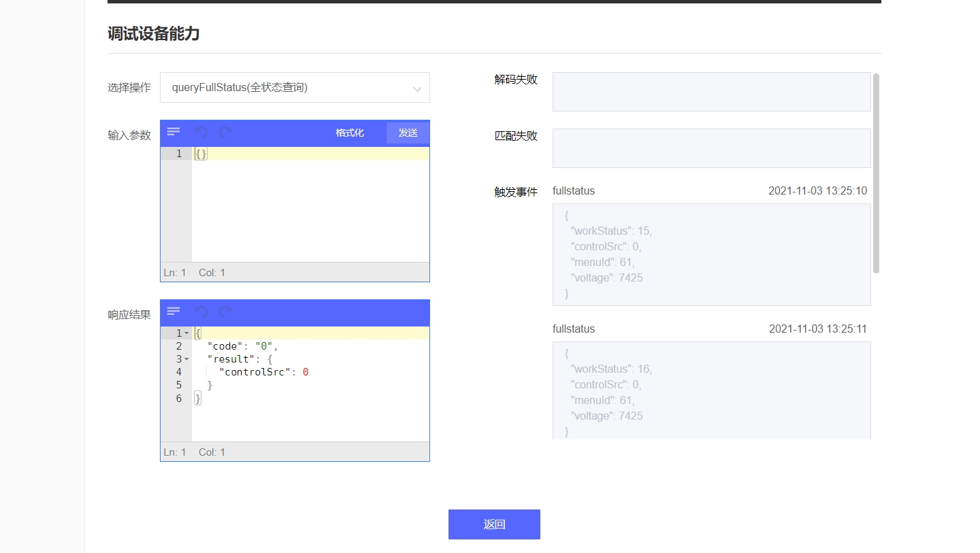Click redo icon in input parameters editor

pyautogui.click(x=225, y=132)
